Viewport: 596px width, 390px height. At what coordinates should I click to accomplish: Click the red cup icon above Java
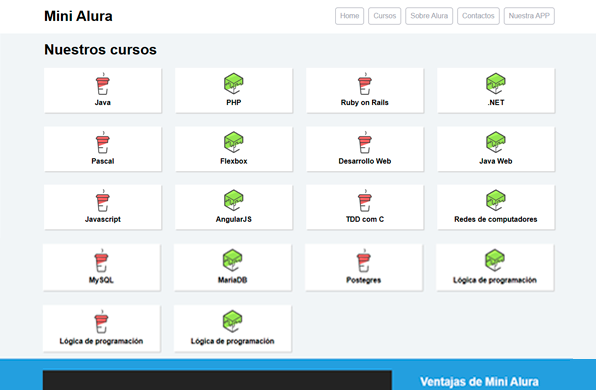click(x=103, y=84)
